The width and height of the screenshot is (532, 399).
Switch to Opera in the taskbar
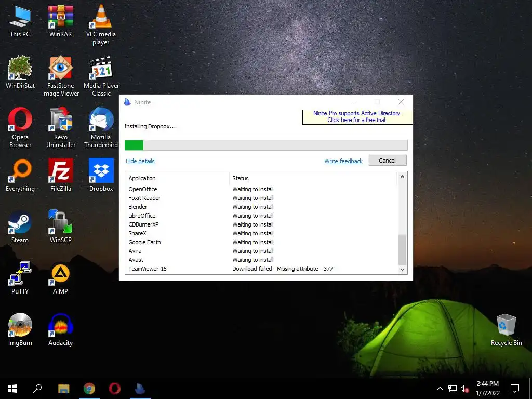coord(115,389)
